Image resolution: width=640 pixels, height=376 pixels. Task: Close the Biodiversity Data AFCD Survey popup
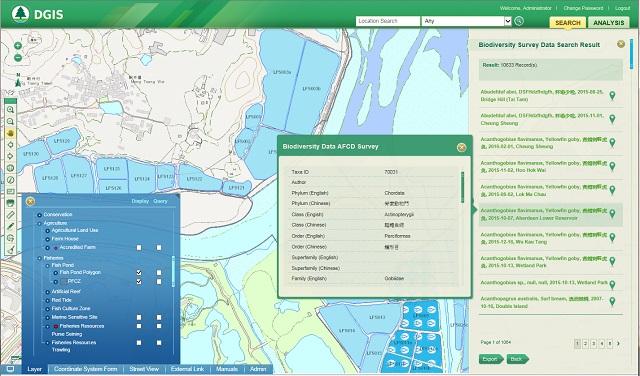[461, 147]
